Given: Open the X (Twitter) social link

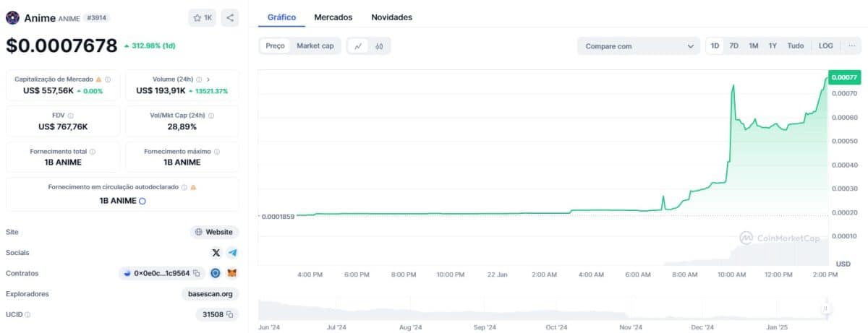Looking at the screenshot, I should (216, 253).
